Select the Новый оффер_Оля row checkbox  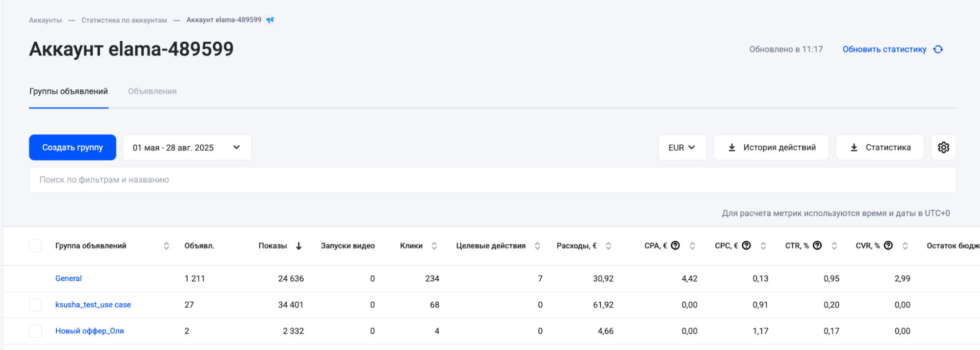[x=36, y=331]
